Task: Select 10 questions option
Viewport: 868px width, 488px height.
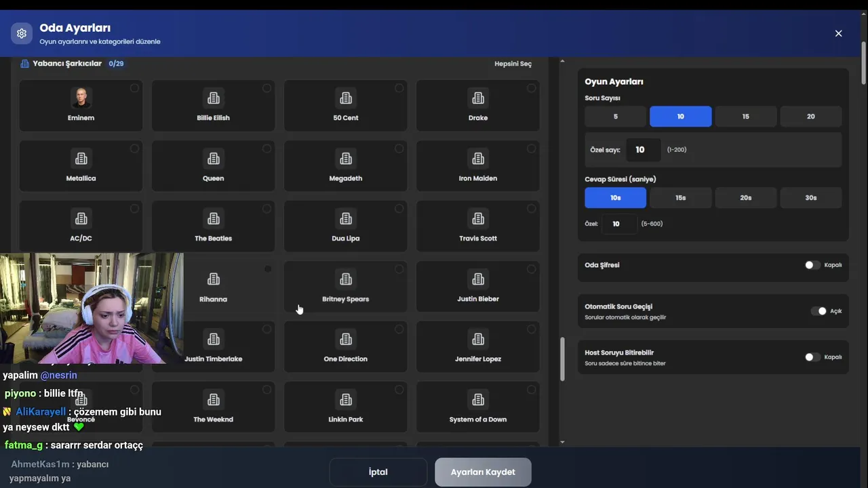Action: pos(681,117)
